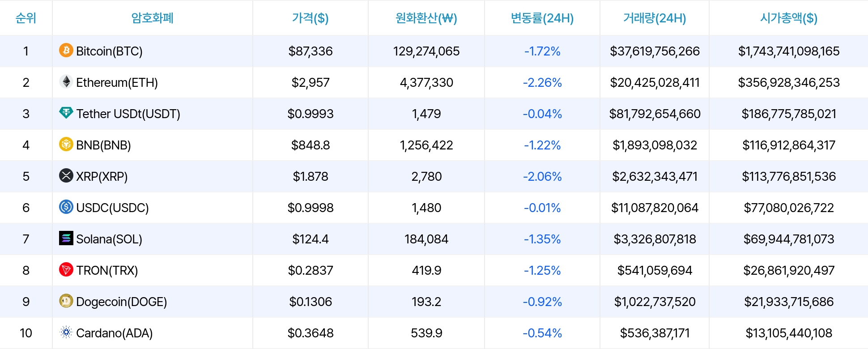This screenshot has width=868, height=349.
Task: Click the Tether USDt green icon
Action: (x=66, y=113)
